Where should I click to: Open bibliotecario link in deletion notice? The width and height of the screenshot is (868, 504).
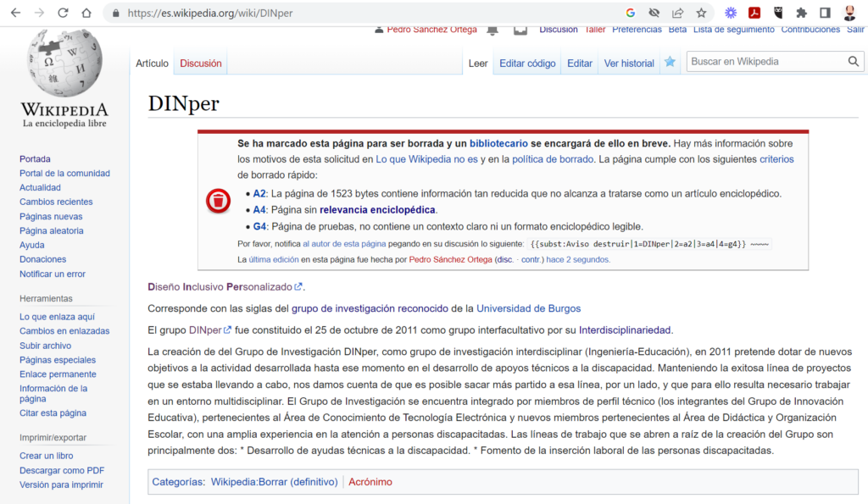tap(498, 143)
